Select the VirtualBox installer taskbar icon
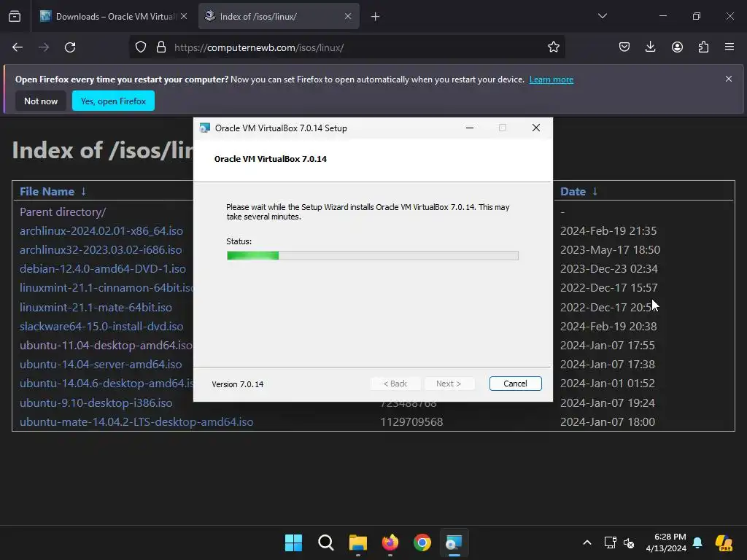 click(x=454, y=542)
